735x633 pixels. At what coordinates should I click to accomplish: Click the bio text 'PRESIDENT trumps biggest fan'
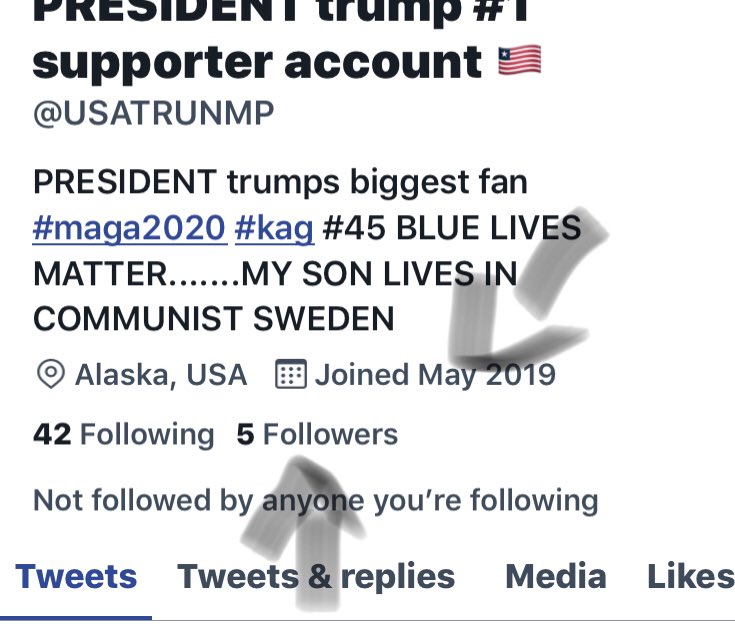280,182
